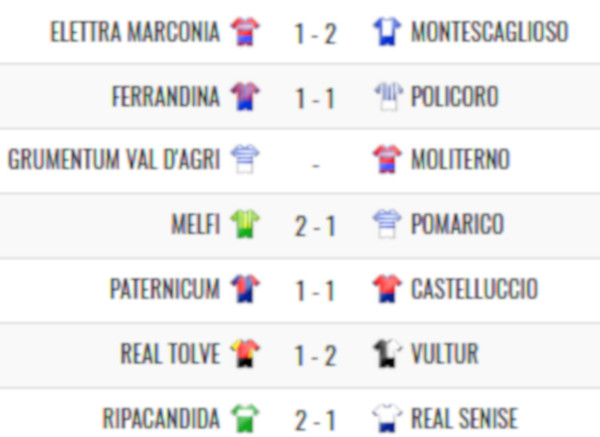Viewport: 600px width, 437px height.
Task: Select Melfi's yellow-green jersey icon
Action: pyautogui.click(x=245, y=224)
